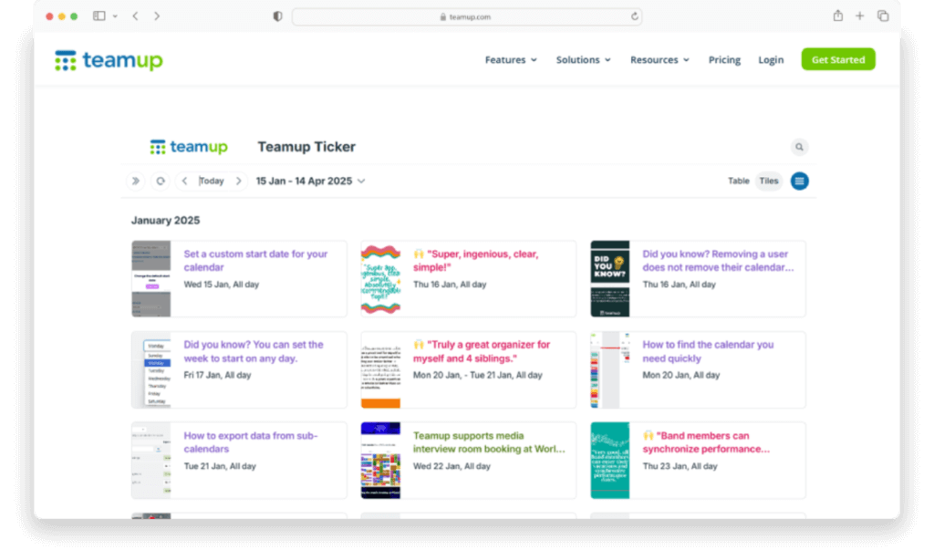Click the "Fri 17 Jan, All day" text
Viewport: 934px width, 560px height.
[x=217, y=376]
